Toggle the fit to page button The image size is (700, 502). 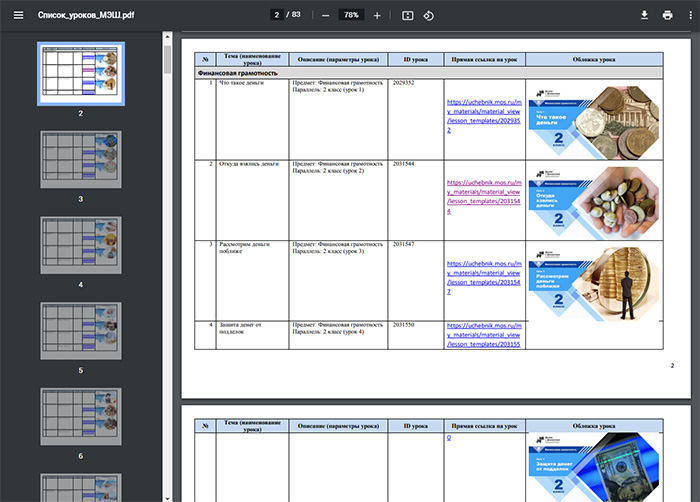(407, 16)
